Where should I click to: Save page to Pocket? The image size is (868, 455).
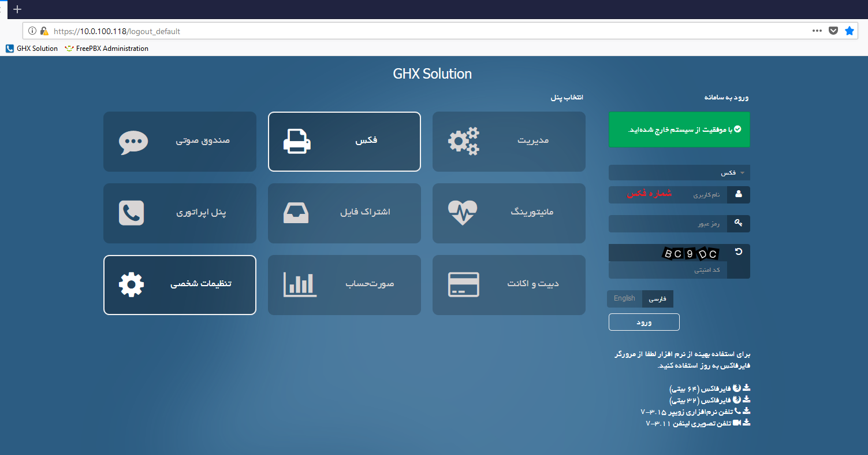[x=833, y=31]
